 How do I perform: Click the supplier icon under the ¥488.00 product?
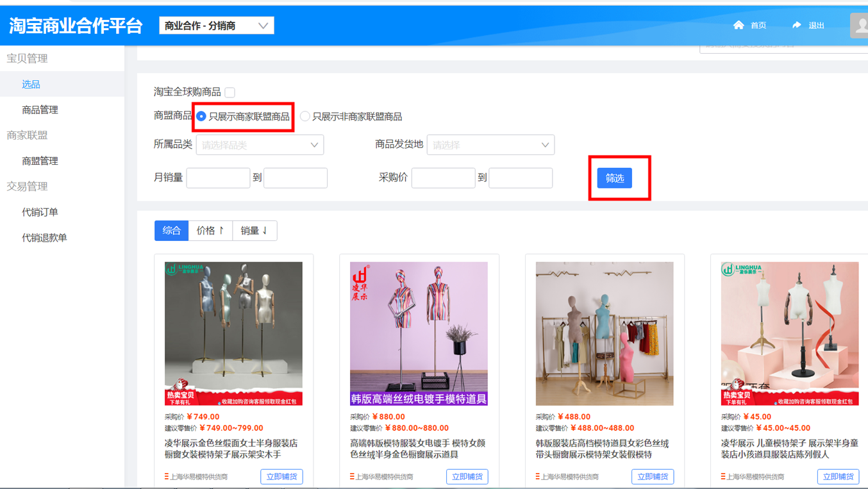(538, 476)
